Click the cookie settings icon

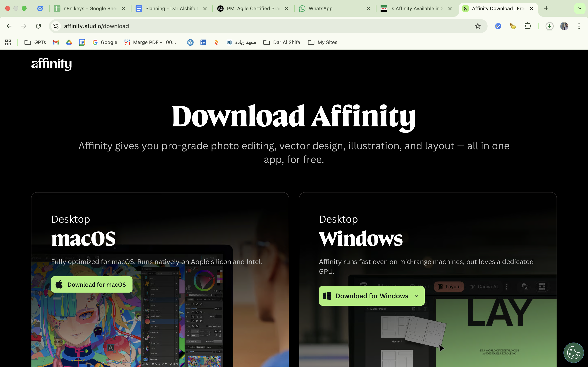tap(574, 353)
